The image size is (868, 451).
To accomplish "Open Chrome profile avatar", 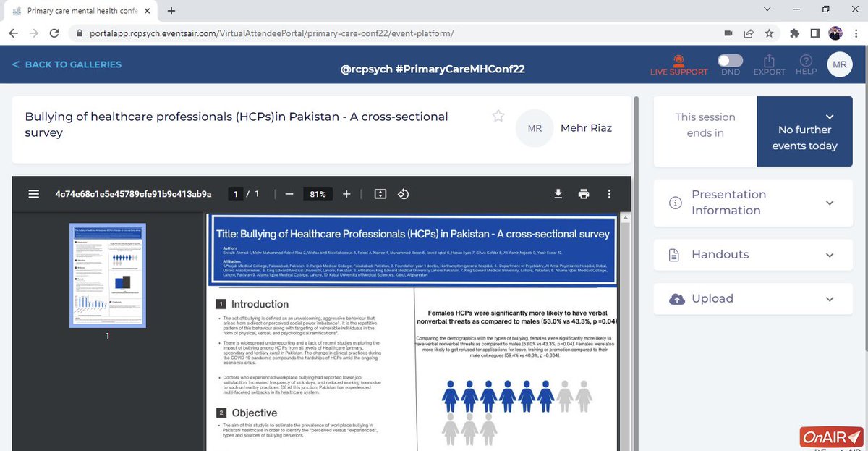I will click(x=835, y=33).
